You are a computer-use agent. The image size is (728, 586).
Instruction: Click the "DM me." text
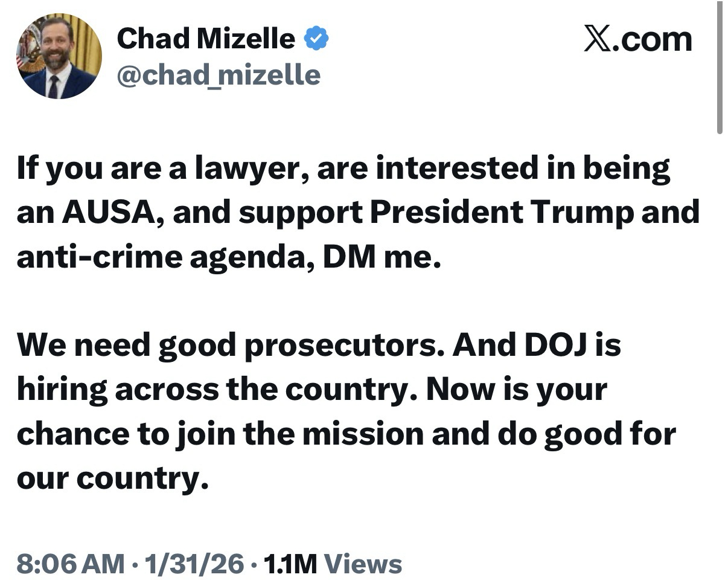(x=378, y=257)
